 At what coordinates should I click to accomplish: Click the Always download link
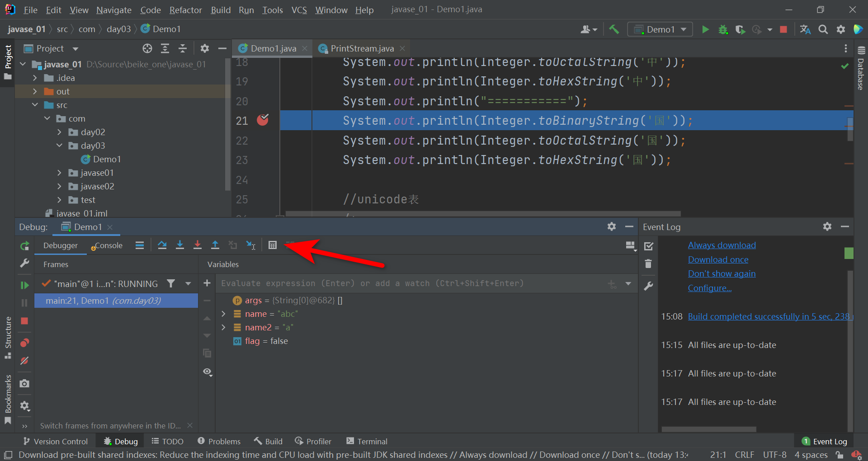pyautogui.click(x=722, y=245)
